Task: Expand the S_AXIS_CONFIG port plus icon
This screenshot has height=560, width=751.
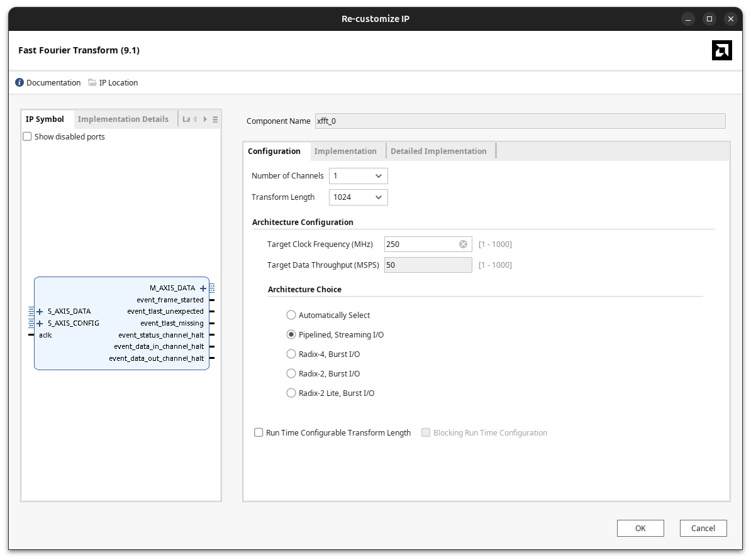Action: (40, 324)
